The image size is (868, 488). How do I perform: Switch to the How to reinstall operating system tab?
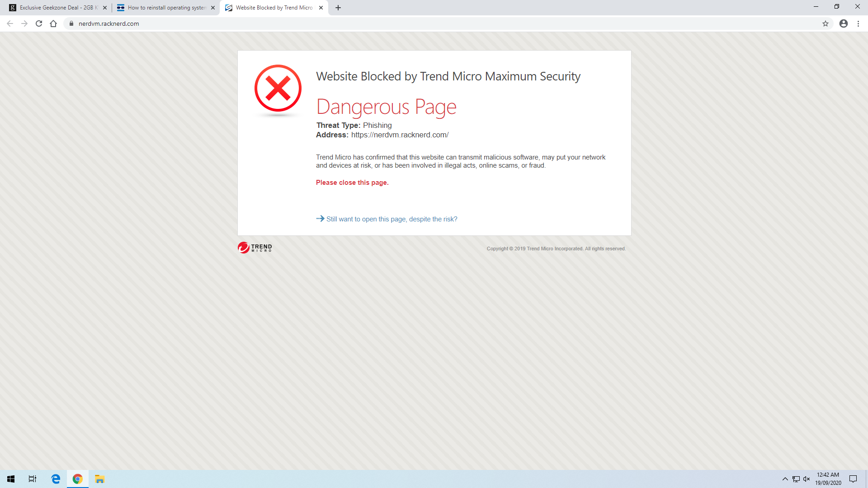165,8
